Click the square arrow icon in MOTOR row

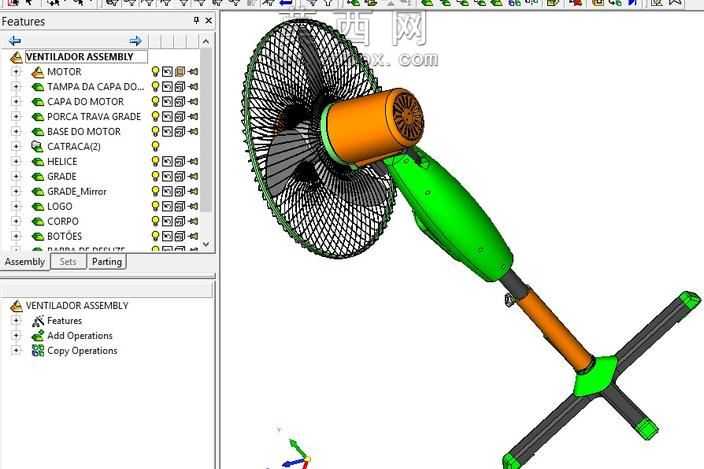pos(167,72)
